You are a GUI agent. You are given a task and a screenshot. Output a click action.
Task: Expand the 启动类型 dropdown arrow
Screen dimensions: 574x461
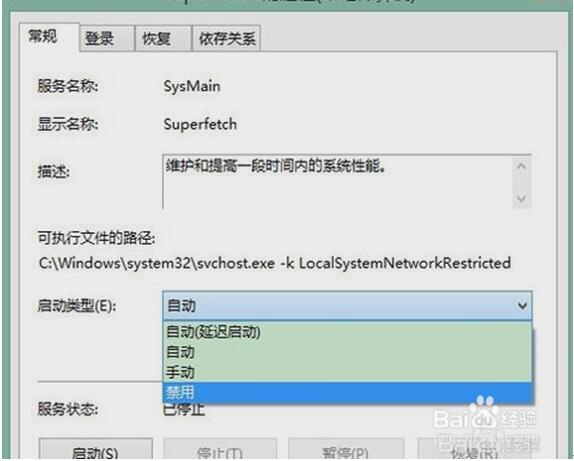tap(522, 305)
